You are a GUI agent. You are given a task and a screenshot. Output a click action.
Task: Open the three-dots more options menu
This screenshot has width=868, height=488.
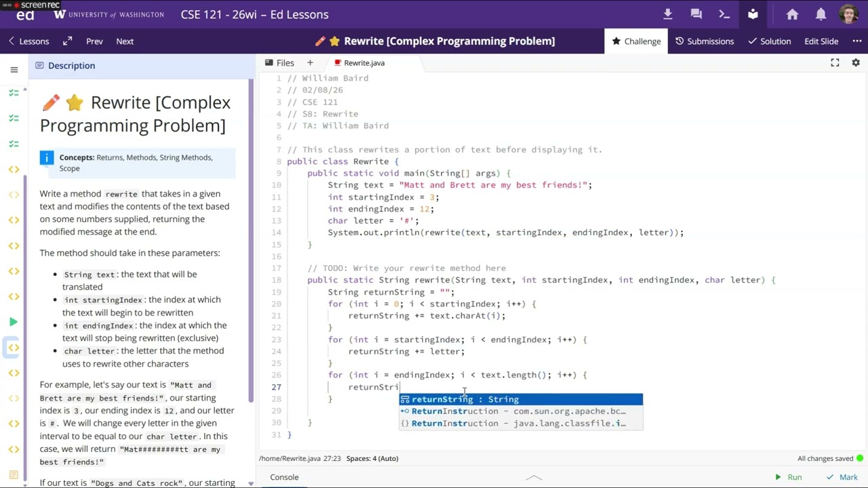[x=856, y=41]
